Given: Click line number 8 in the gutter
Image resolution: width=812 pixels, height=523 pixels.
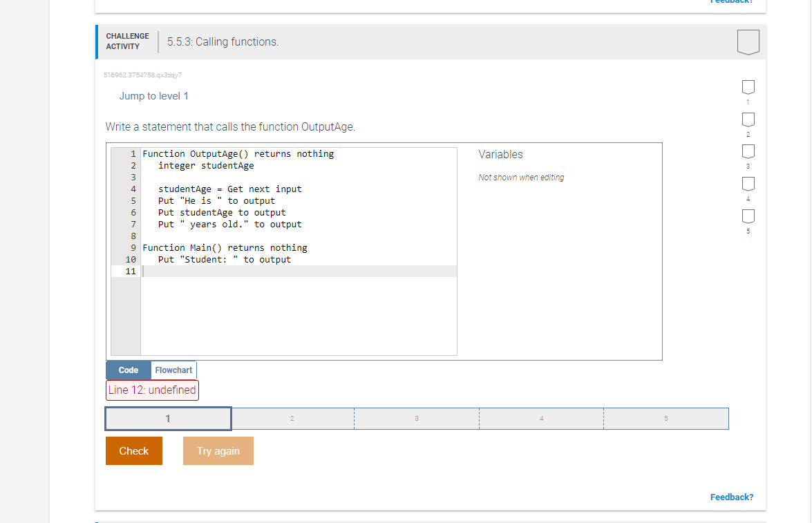Looking at the screenshot, I should 133,236.
